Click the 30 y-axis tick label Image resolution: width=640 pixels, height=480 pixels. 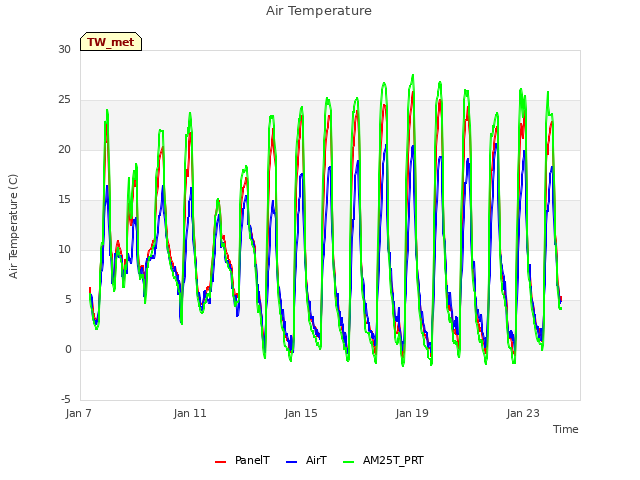pos(64,49)
